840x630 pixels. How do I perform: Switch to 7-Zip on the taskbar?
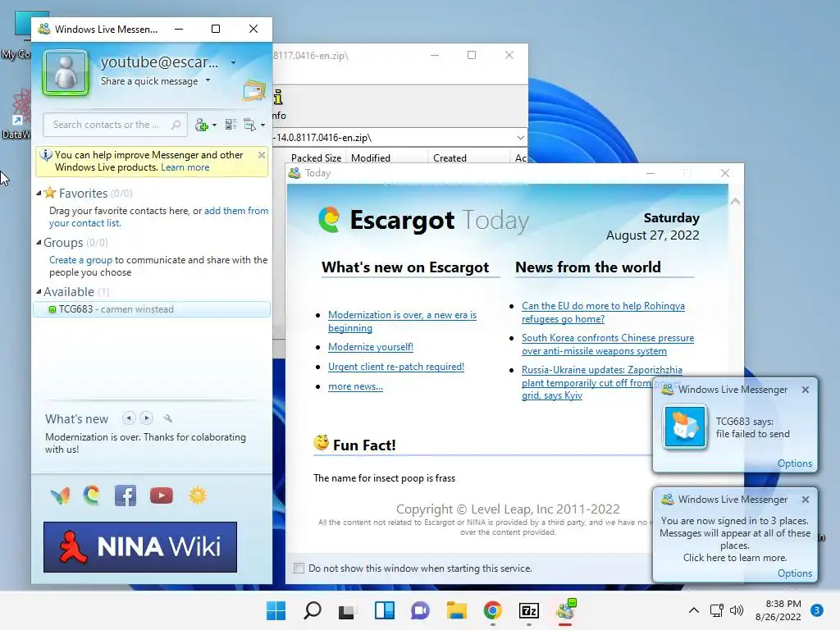(529, 610)
